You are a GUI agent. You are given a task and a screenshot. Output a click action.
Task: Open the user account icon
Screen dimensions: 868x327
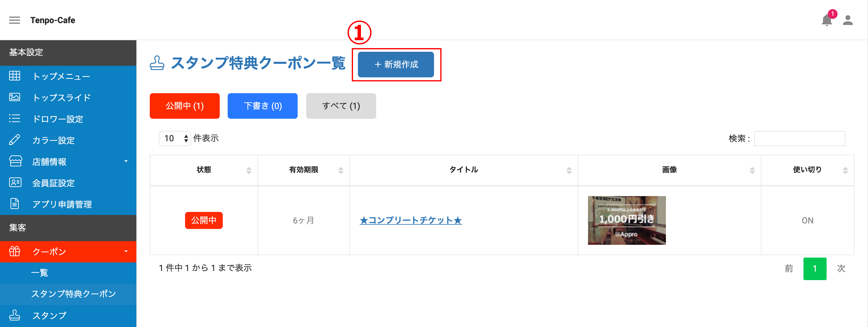click(848, 20)
